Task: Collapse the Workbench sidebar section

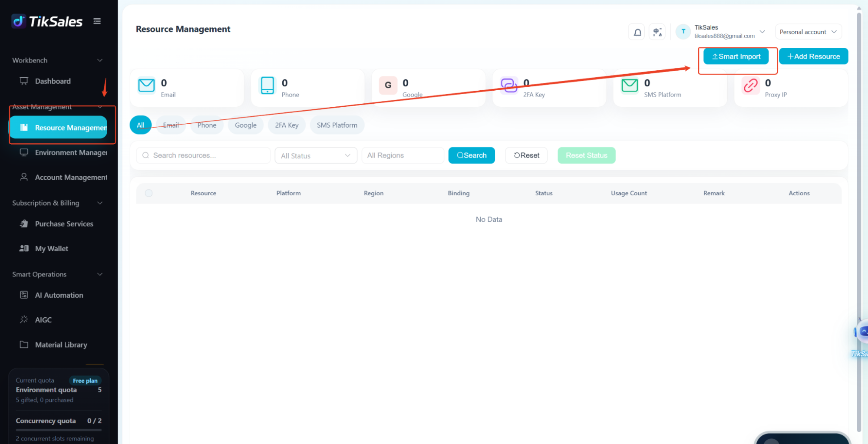Action: pyautogui.click(x=100, y=60)
